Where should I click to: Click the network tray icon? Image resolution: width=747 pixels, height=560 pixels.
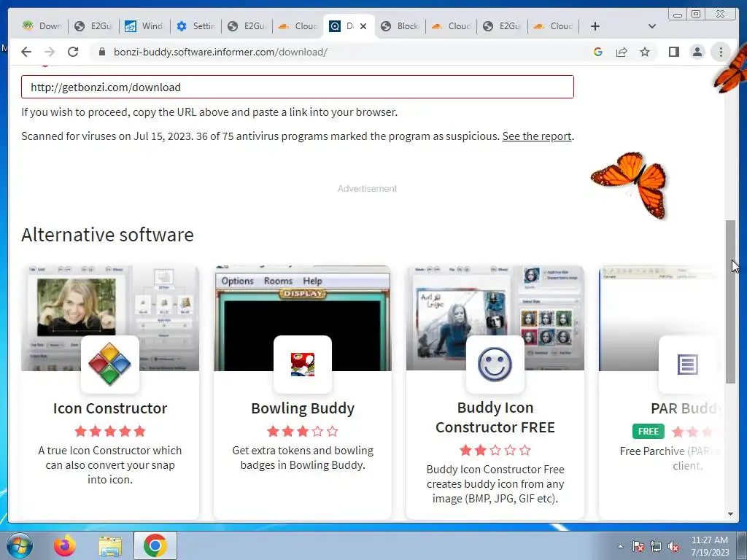[656, 546]
